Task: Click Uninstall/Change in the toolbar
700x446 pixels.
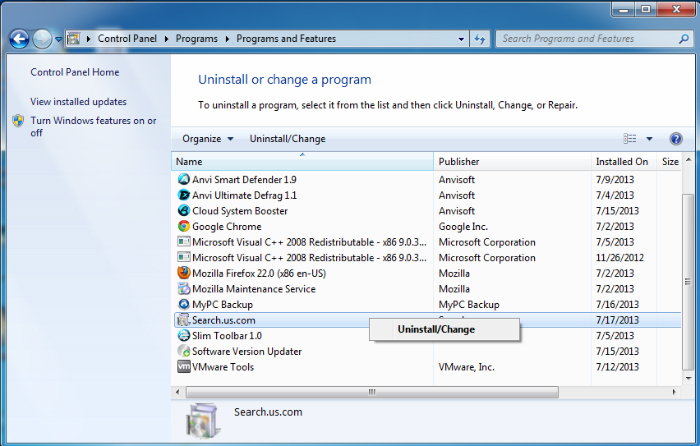Action: click(288, 139)
